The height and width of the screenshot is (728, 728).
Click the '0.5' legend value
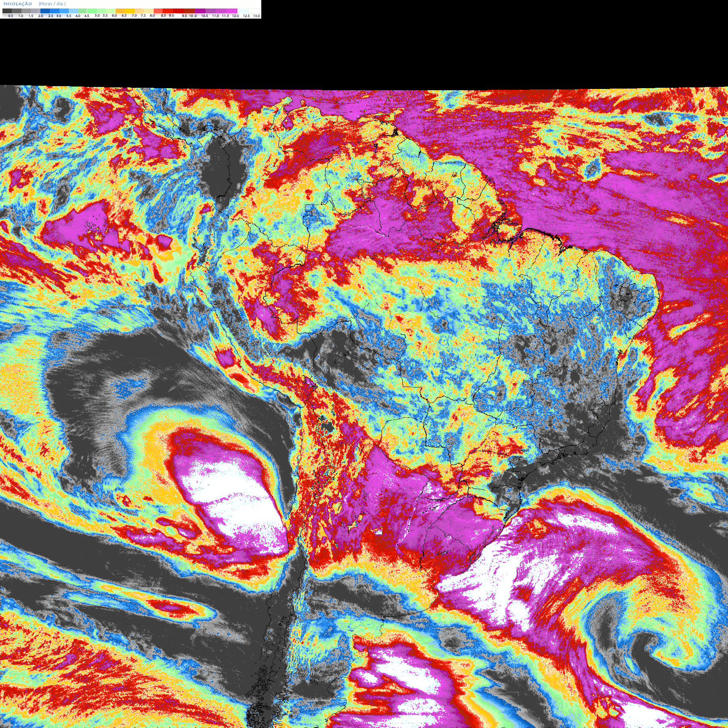(x=11, y=16)
